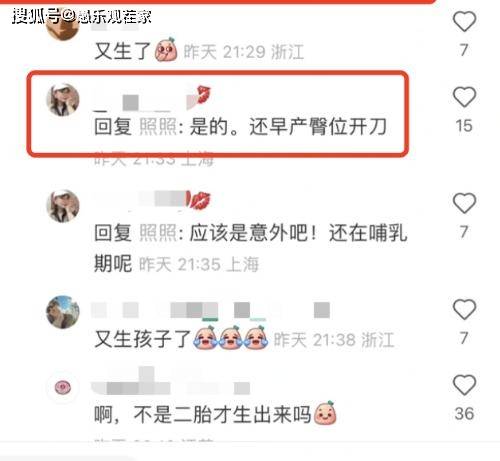Tap blurred username above '又生孩子了'
Screen dimensions: 500x461
click(211, 310)
